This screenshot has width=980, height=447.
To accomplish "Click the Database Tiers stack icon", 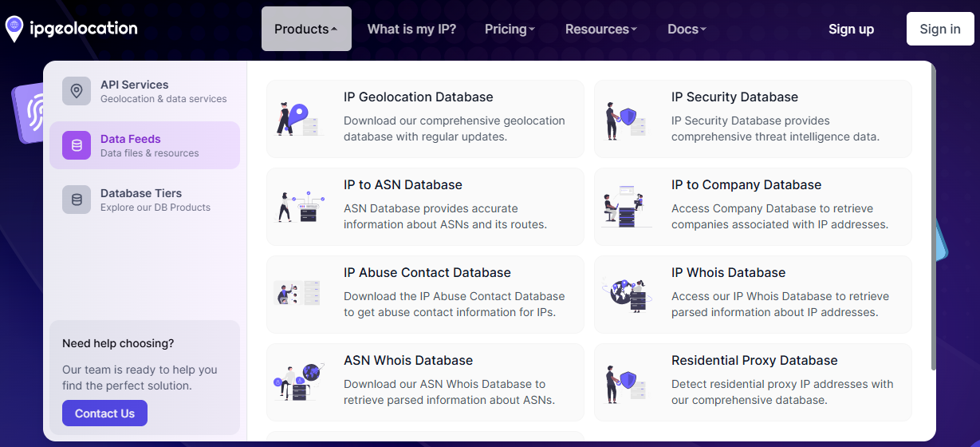I will pyautogui.click(x=77, y=200).
